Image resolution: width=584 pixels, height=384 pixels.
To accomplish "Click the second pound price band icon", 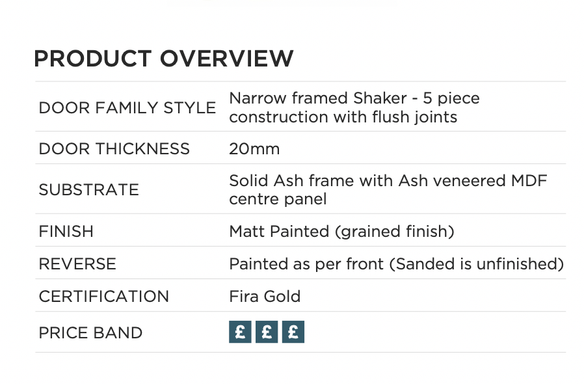I will 267,332.
